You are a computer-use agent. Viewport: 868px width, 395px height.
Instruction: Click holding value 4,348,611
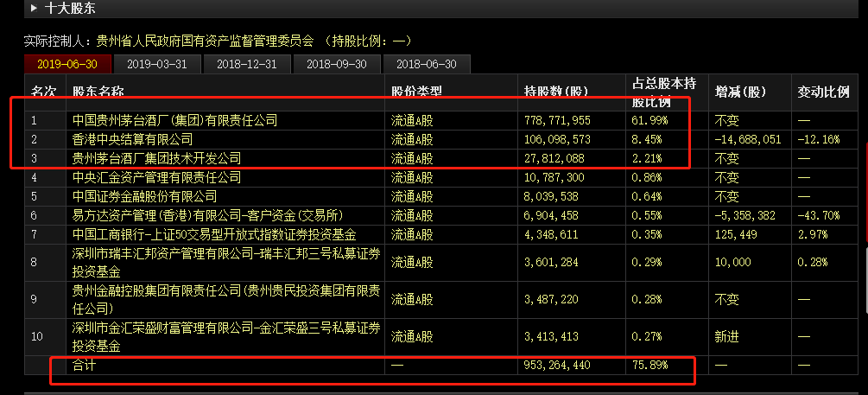tap(551, 234)
